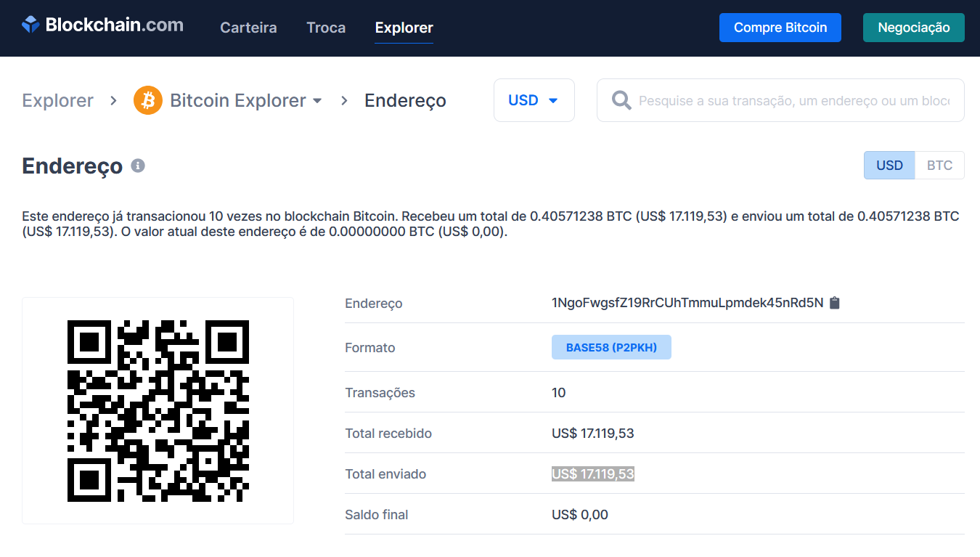Toggle currency view using the USD/BTC switch
Screen dimensions: 980x557
(913, 165)
